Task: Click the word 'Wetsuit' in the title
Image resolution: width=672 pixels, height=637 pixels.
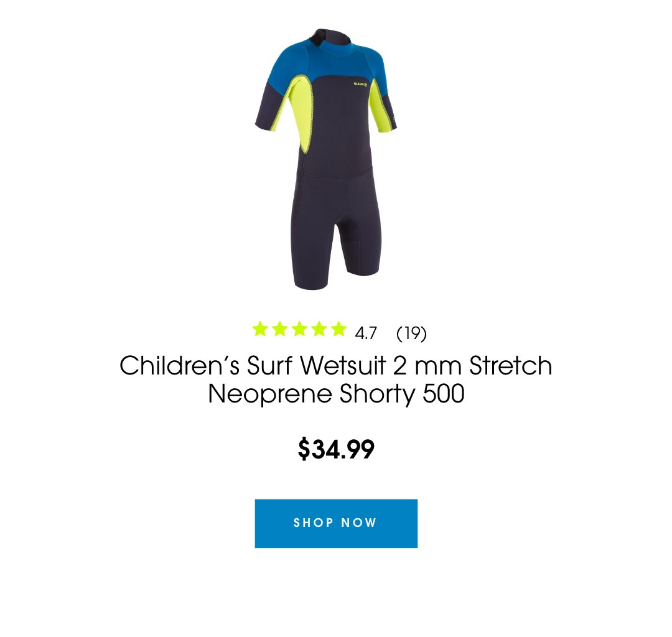Action: 343,365
